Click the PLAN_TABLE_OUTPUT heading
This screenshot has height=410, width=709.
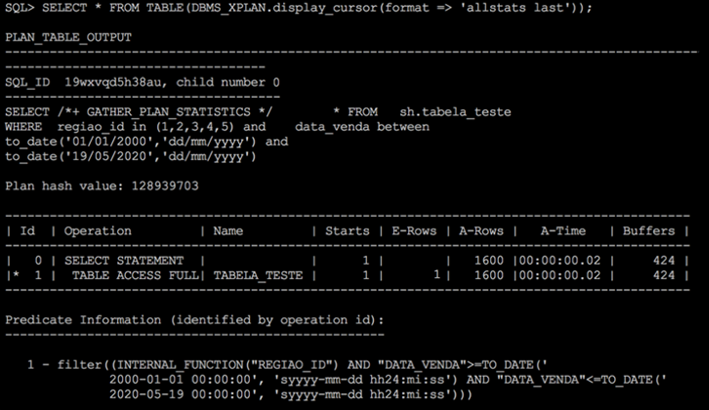point(68,37)
